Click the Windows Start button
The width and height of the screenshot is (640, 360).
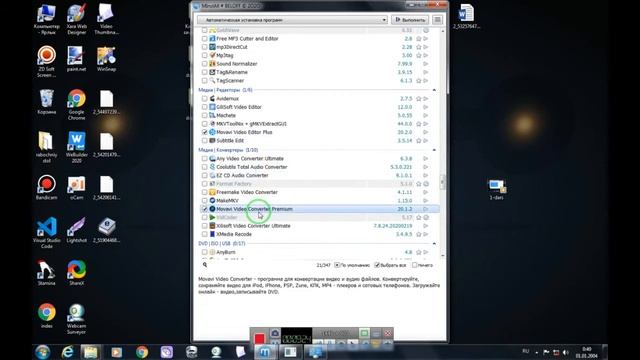coord(42,352)
